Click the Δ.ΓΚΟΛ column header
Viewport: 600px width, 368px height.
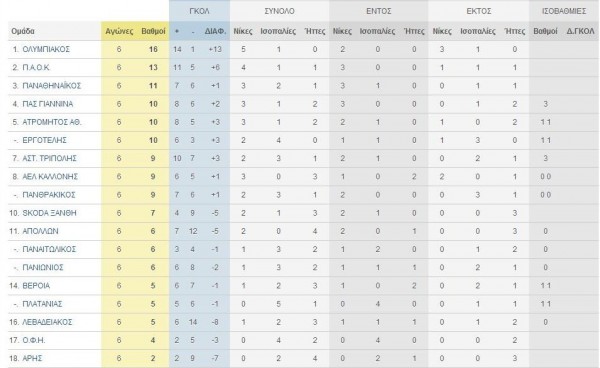pos(580,31)
